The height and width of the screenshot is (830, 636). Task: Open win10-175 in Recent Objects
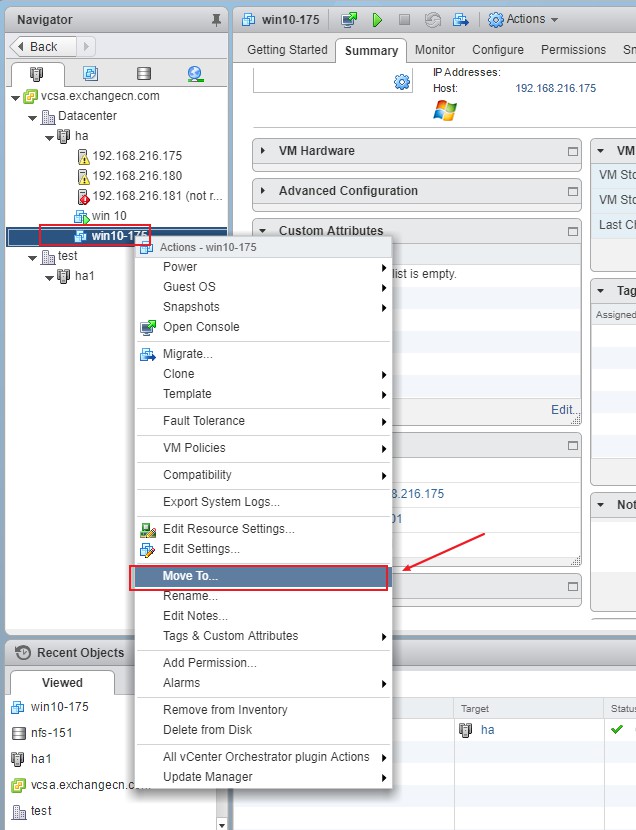pos(60,707)
